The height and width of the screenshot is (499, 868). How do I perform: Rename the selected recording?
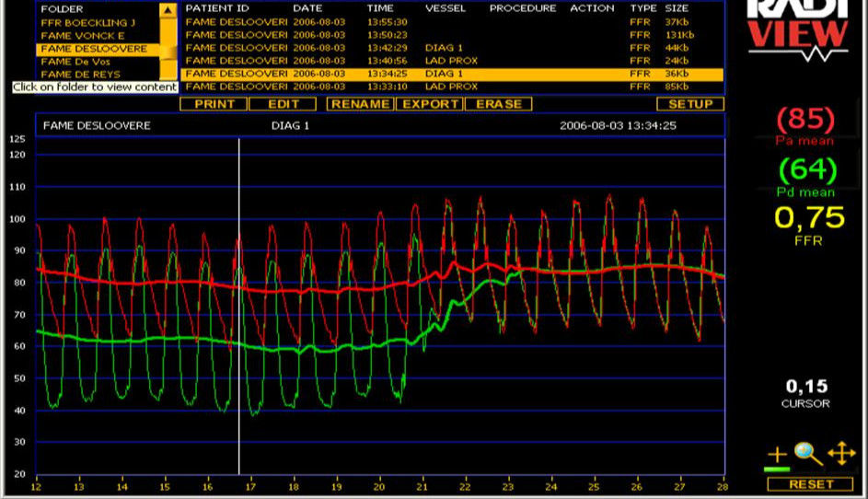coord(360,104)
